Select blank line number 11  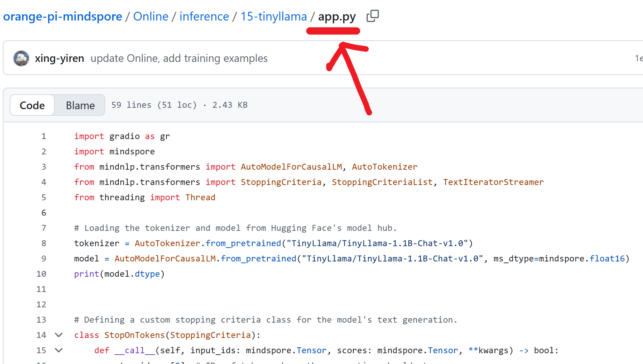[x=41, y=289]
